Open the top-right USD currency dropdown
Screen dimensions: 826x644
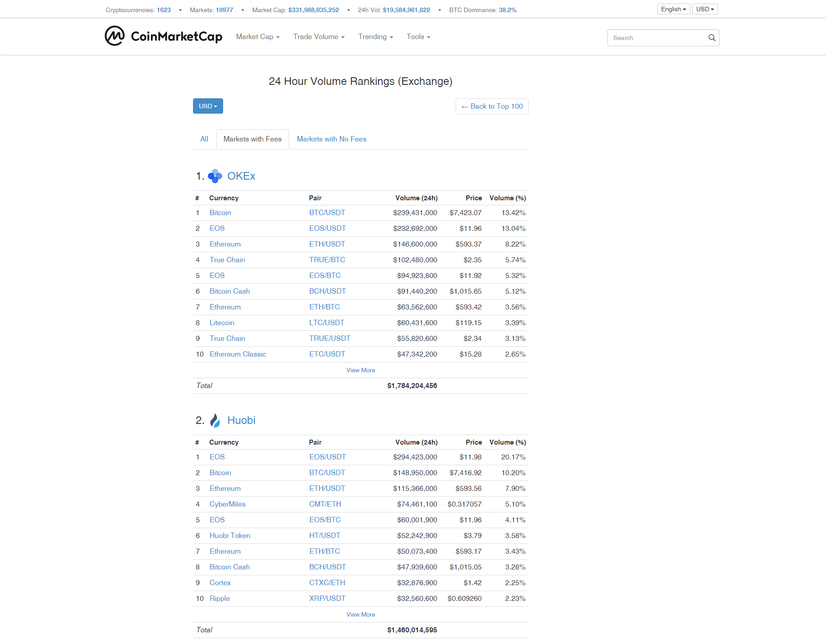pos(705,9)
